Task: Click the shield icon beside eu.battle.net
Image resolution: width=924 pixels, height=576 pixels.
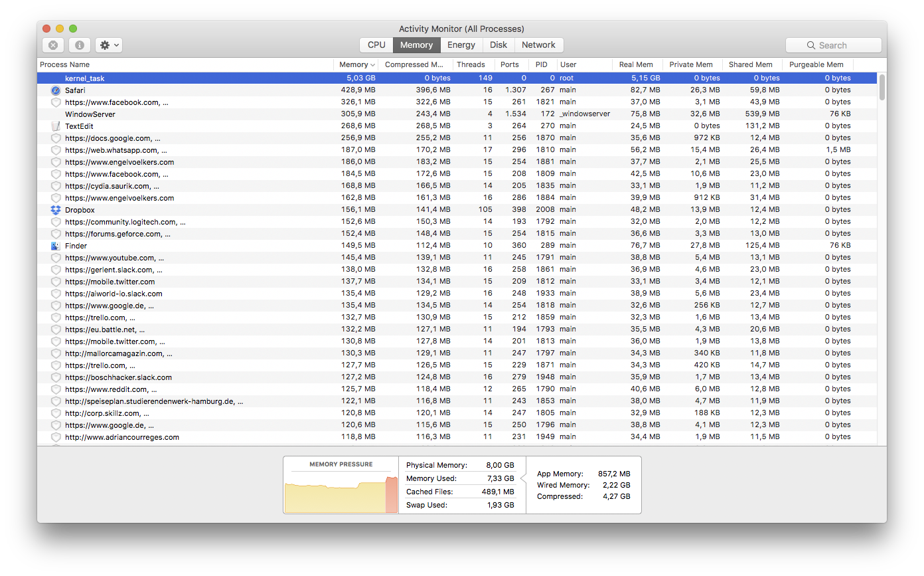Action: click(56, 330)
